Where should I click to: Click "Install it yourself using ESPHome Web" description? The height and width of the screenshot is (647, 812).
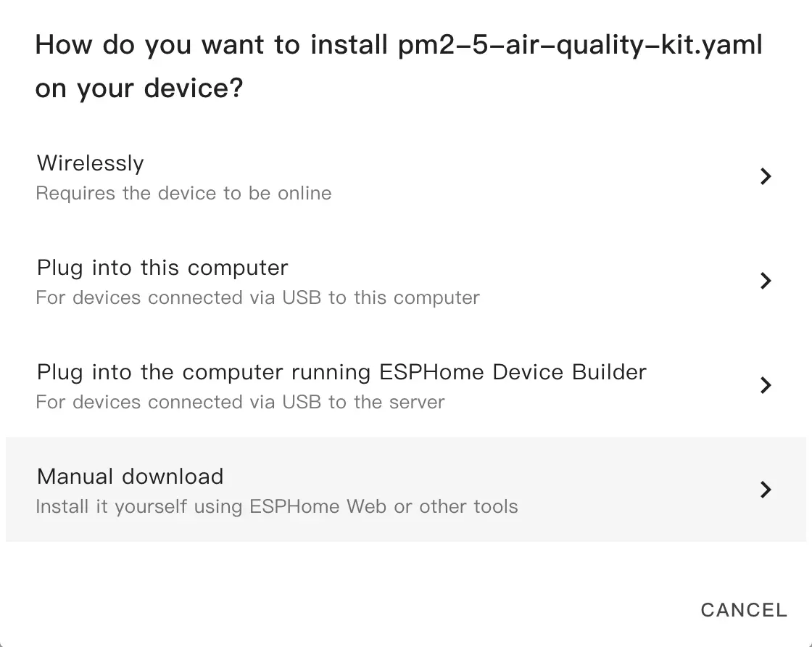276,506
